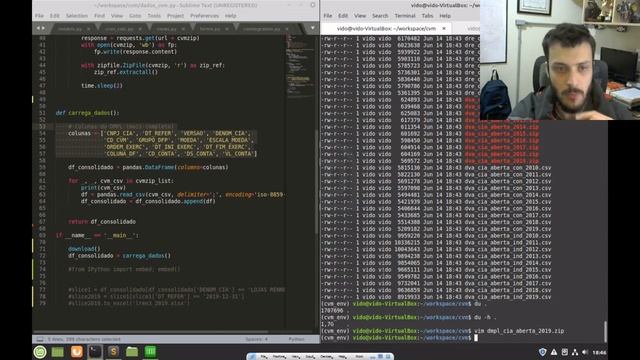Open the Python syntax selector in status bar
The width and height of the screenshot is (640, 360).
(296, 339)
